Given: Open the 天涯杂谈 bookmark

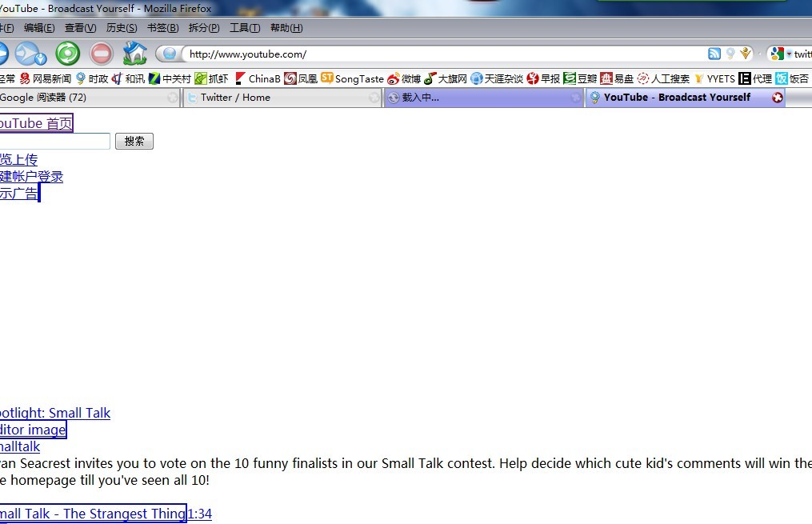Looking at the screenshot, I should point(497,78).
